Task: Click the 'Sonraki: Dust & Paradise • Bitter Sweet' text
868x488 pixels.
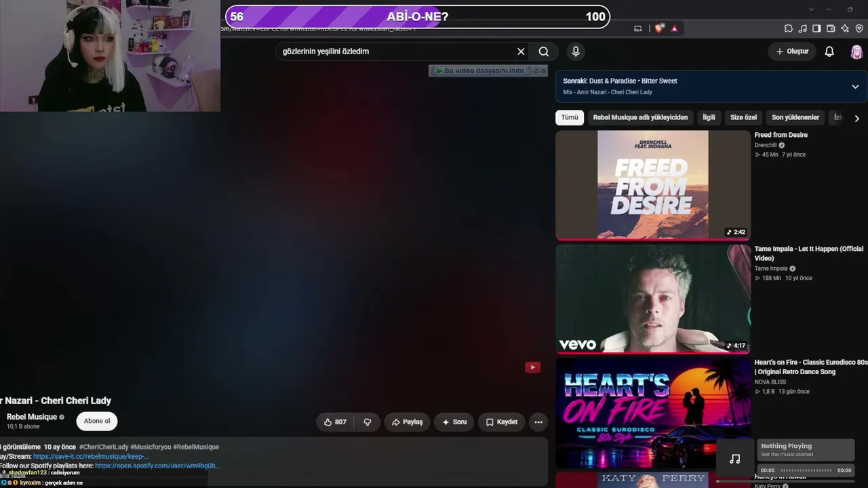Action: click(x=620, y=81)
